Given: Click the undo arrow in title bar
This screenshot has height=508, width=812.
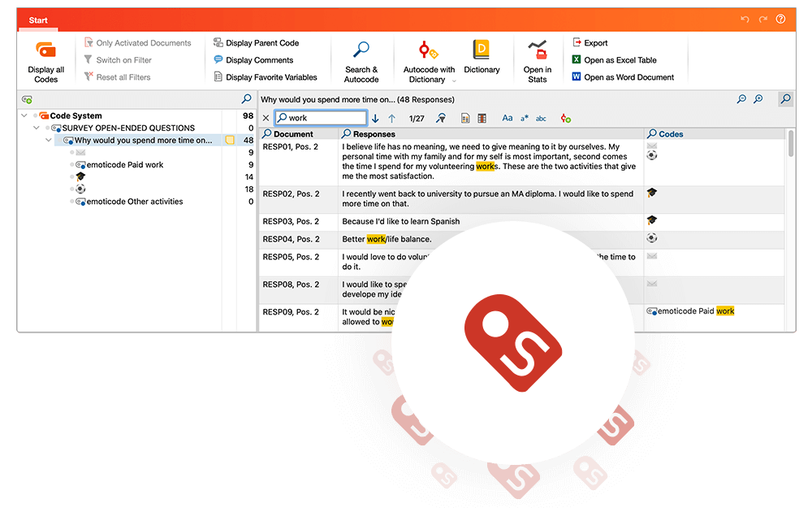Looking at the screenshot, I should coord(745,20).
